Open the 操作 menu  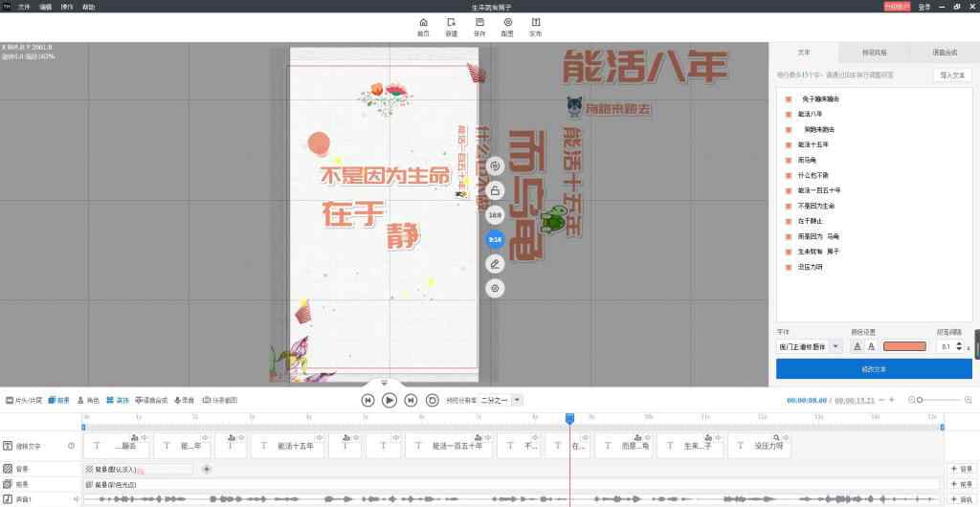point(68,7)
